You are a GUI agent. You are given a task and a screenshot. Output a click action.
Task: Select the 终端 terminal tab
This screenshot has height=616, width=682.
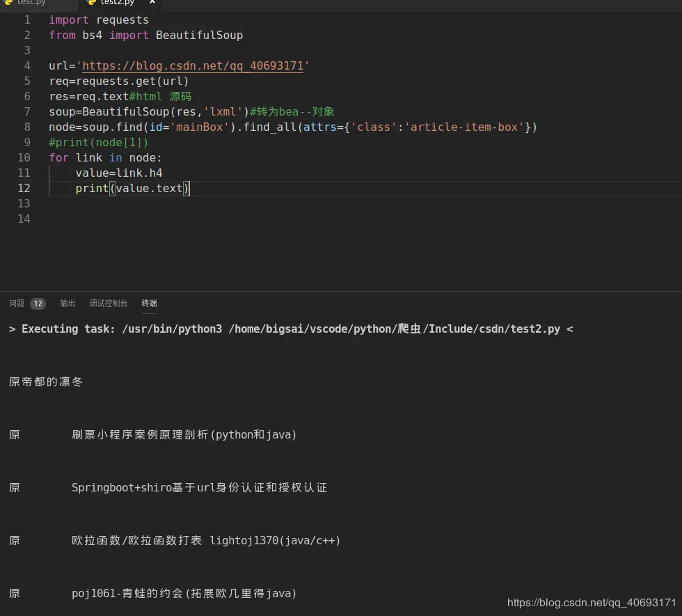click(x=149, y=303)
